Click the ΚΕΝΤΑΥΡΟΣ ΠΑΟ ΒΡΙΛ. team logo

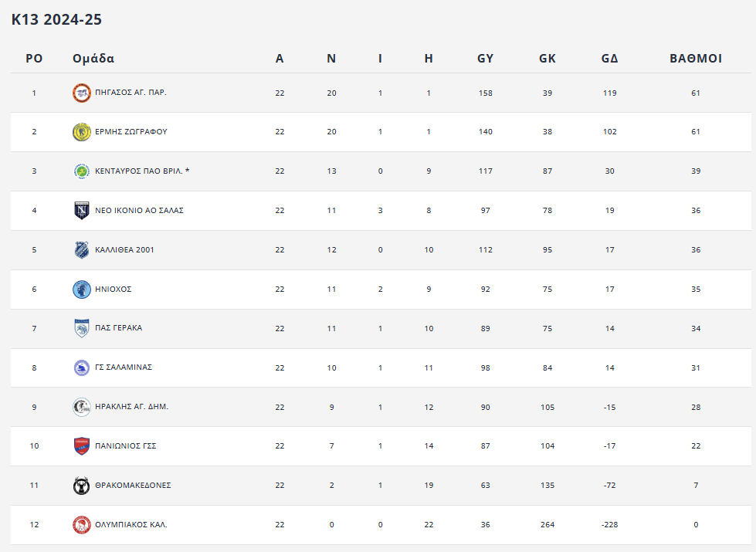coord(81,171)
